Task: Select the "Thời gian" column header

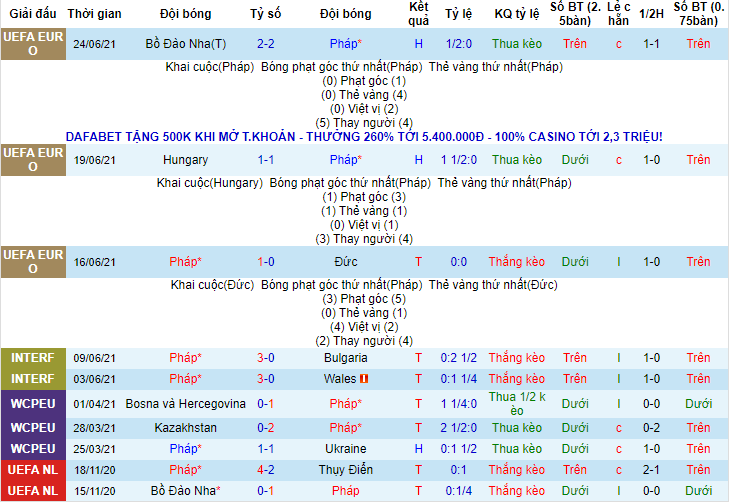Action: coord(95,15)
